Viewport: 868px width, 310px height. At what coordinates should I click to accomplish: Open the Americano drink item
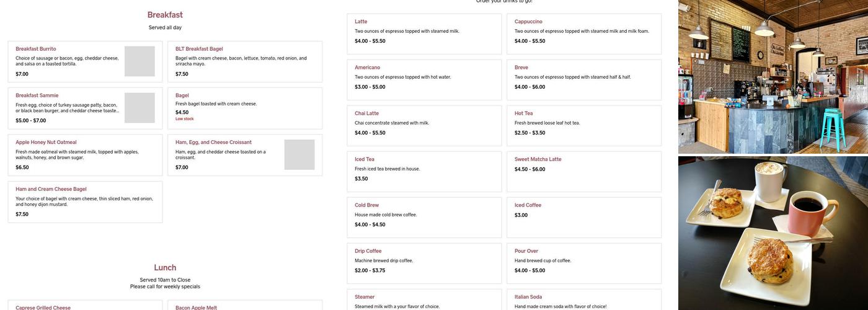point(423,79)
